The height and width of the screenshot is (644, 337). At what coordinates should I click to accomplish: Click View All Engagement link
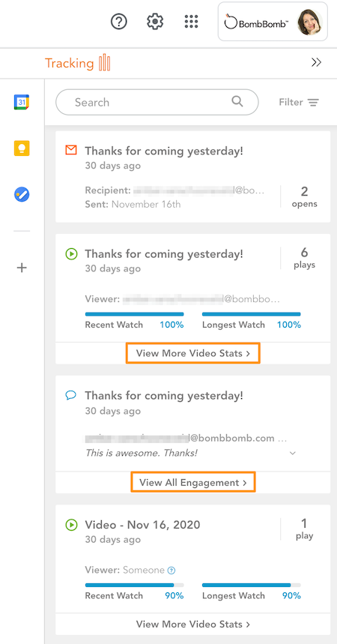[193, 482]
